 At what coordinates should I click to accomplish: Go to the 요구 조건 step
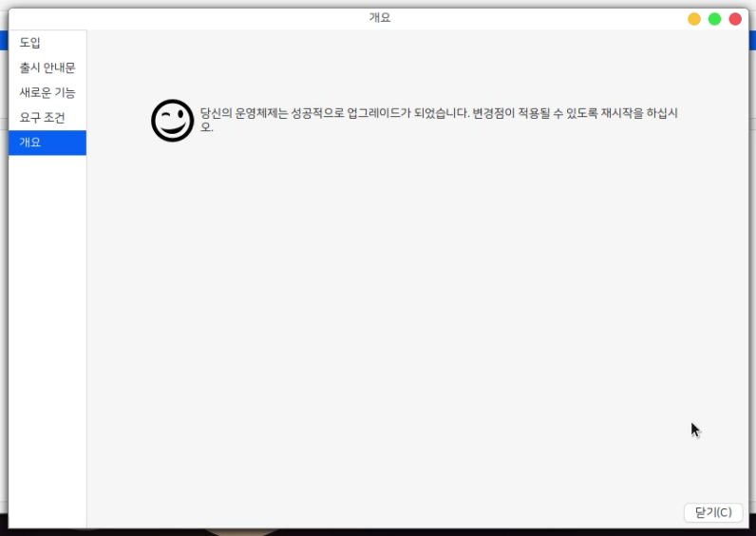42,118
